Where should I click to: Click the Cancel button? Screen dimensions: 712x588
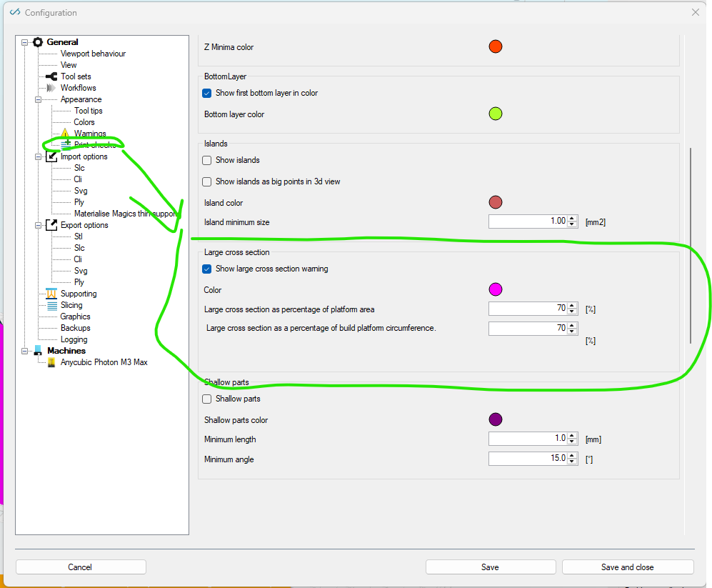[81, 567]
